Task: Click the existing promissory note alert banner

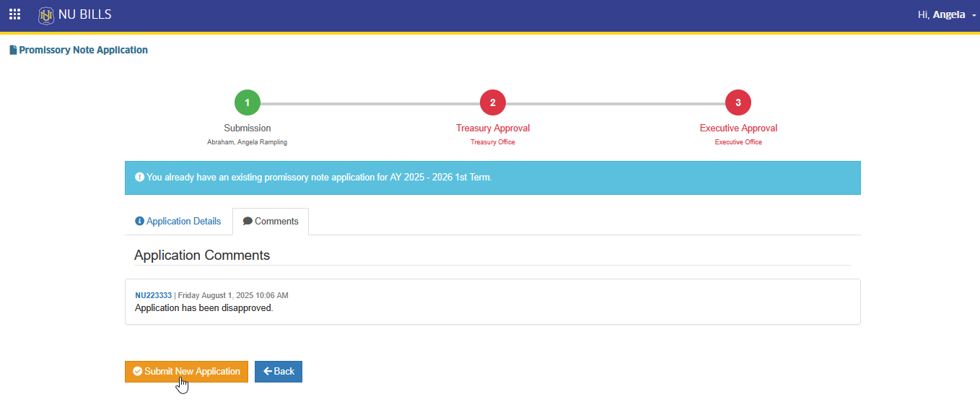Action: (493, 178)
